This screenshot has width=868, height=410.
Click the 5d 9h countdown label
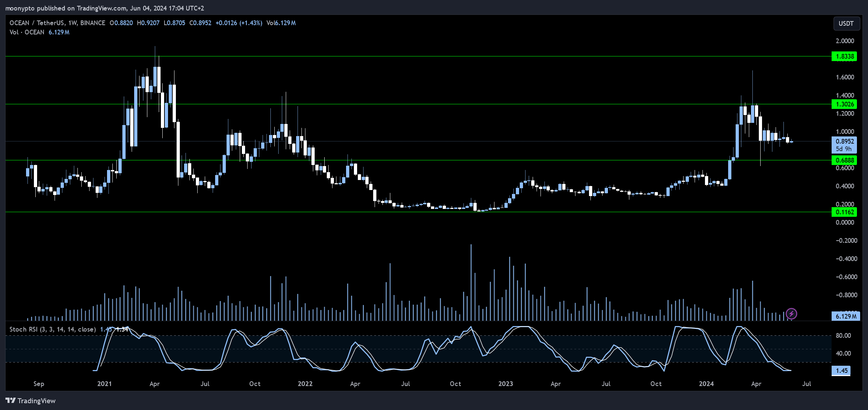coord(843,149)
